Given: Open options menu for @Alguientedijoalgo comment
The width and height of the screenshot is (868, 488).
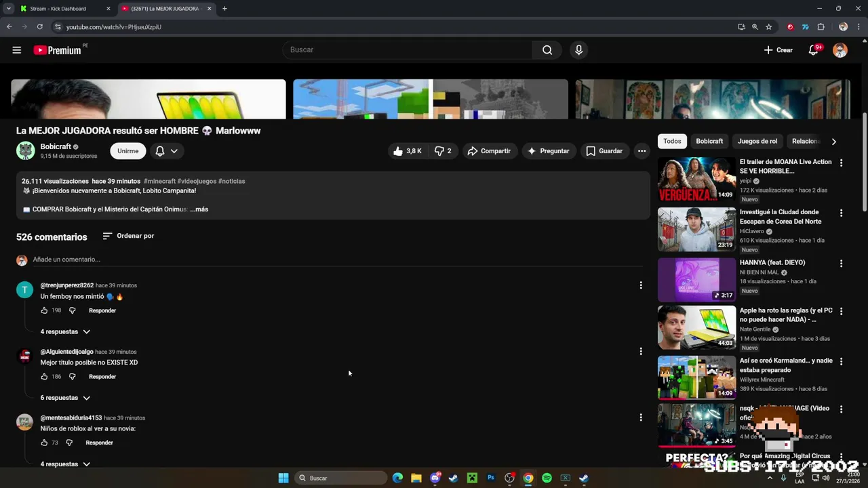Looking at the screenshot, I should click(x=641, y=351).
